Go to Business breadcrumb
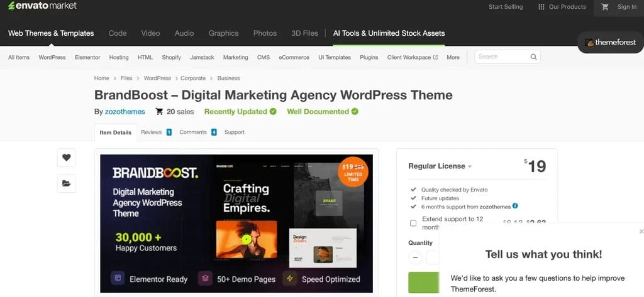Screen dimensions: 644x297 [x=228, y=78]
